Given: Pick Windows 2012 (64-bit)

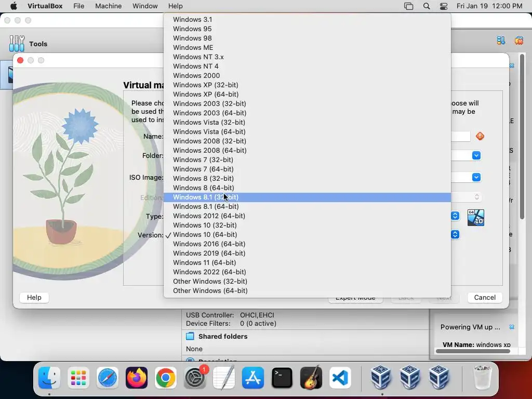Looking at the screenshot, I should pos(307,216).
